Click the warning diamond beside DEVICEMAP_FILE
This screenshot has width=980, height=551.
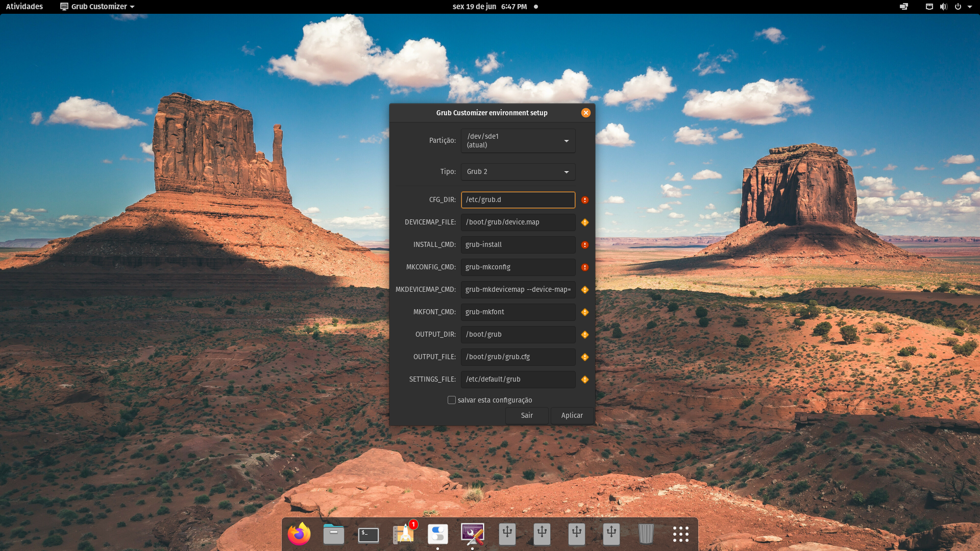585,222
